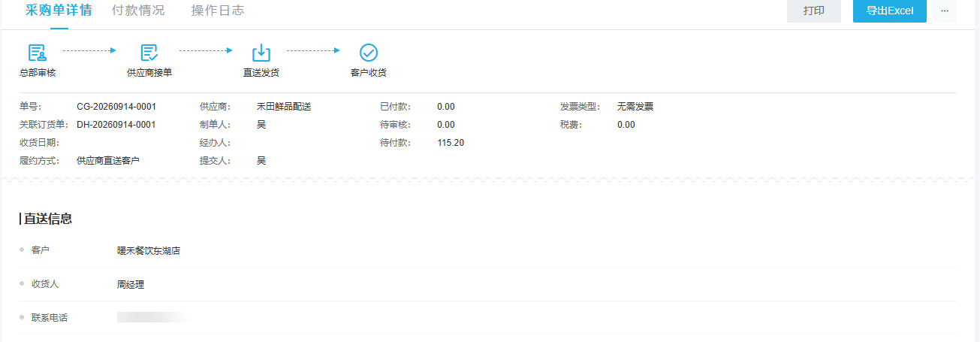Click the 导出Excel button
This screenshot has width=980, height=342.
click(x=890, y=11)
